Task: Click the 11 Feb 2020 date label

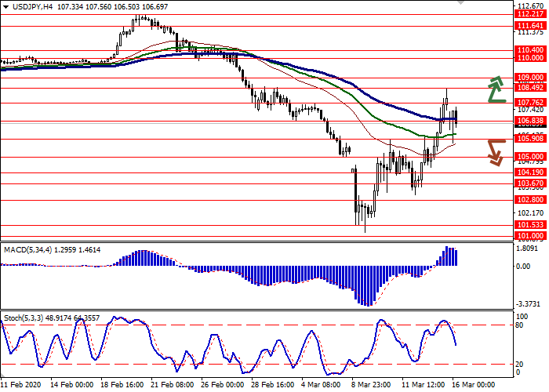Action: [x=21, y=386]
